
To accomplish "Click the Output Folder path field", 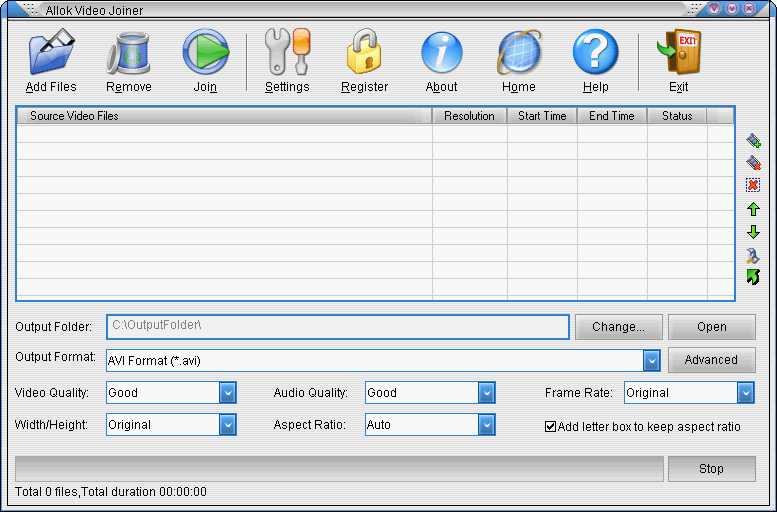I will pyautogui.click(x=338, y=327).
